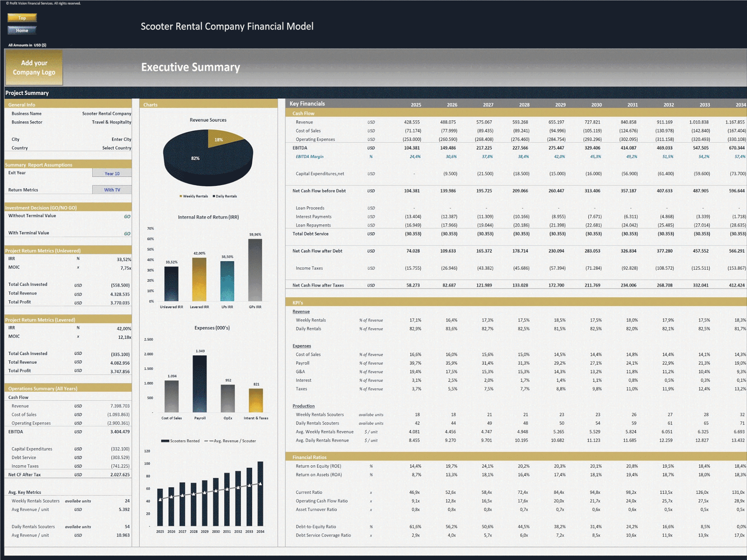The width and height of the screenshot is (747, 560).
Task: Select the 2025 Current Ratio cell 46,9x
Action: [x=414, y=492]
